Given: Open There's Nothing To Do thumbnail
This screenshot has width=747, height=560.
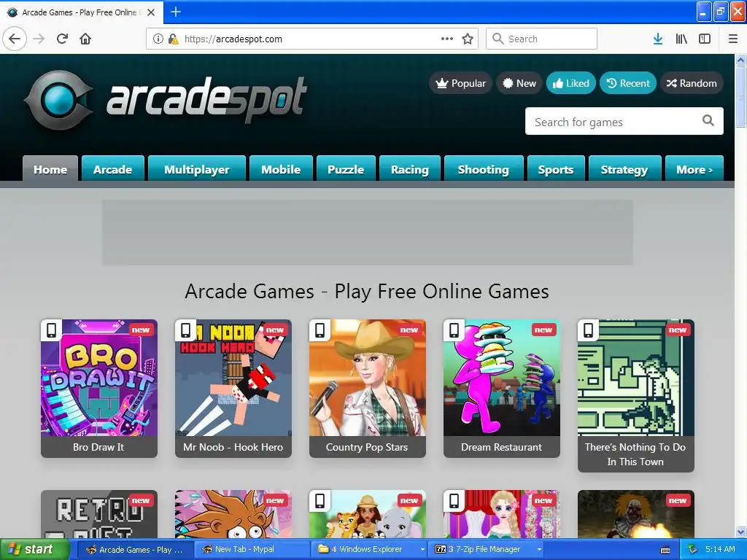Looking at the screenshot, I should click(636, 378).
